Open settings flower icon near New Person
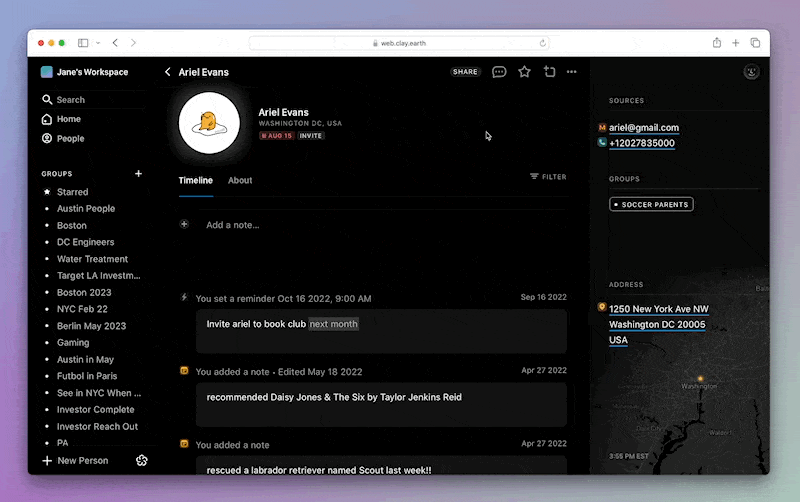The image size is (800, 502). [142, 460]
